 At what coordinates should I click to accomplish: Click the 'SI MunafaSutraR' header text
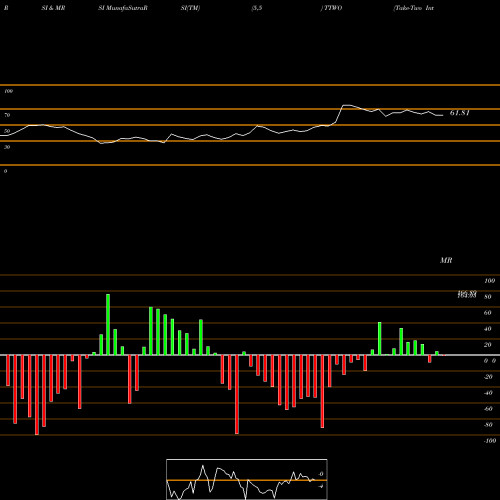(x=123, y=8)
